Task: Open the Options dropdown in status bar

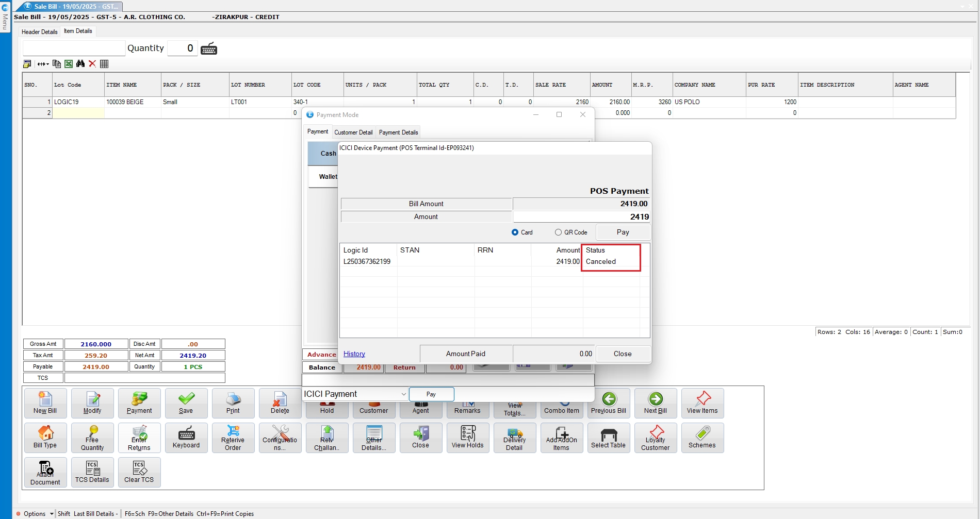Action: point(52,514)
